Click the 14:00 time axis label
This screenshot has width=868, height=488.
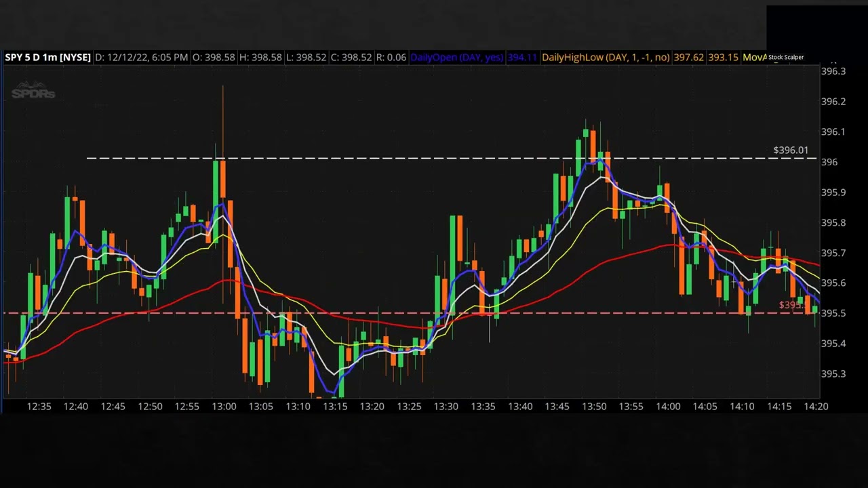coord(668,407)
